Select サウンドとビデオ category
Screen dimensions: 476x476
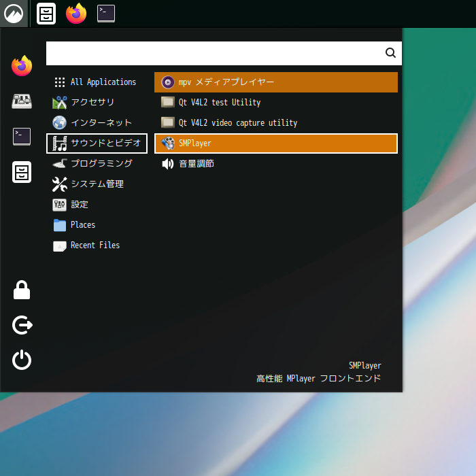pyautogui.click(x=97, y=143)
